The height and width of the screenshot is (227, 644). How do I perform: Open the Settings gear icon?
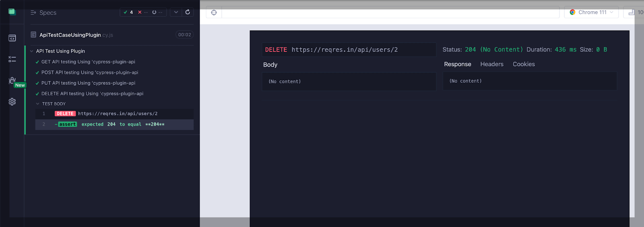click(12, 102)
